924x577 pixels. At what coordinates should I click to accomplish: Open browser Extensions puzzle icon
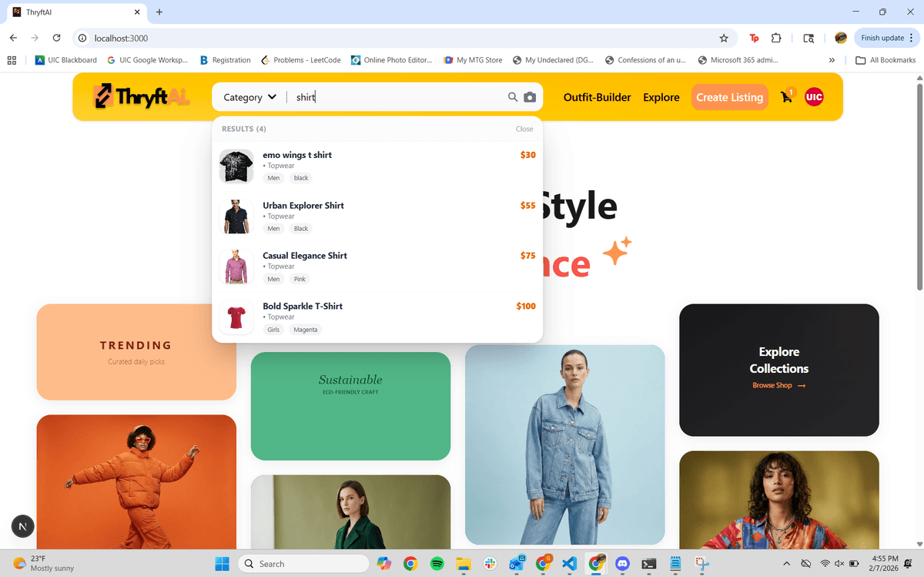click(x=775, y=38)
